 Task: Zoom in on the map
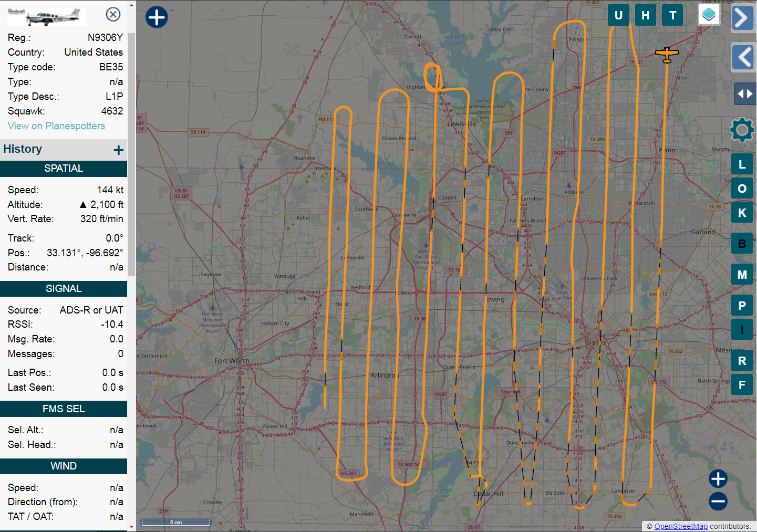[718, 478]
